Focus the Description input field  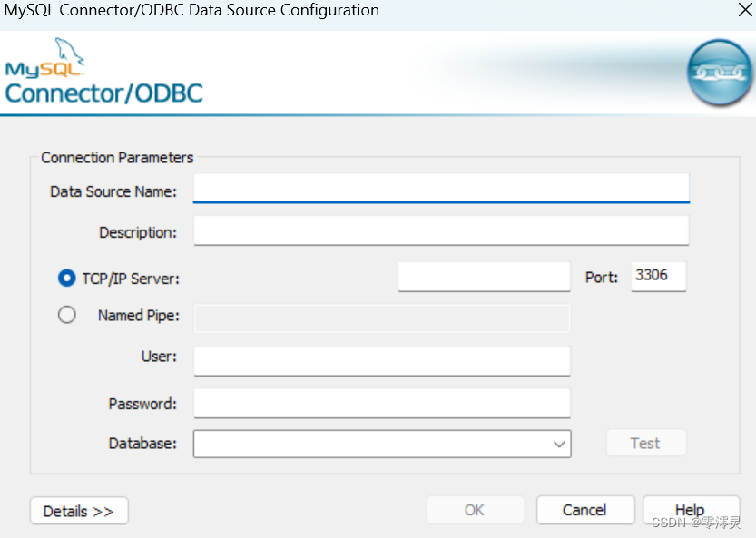(441, 230)
